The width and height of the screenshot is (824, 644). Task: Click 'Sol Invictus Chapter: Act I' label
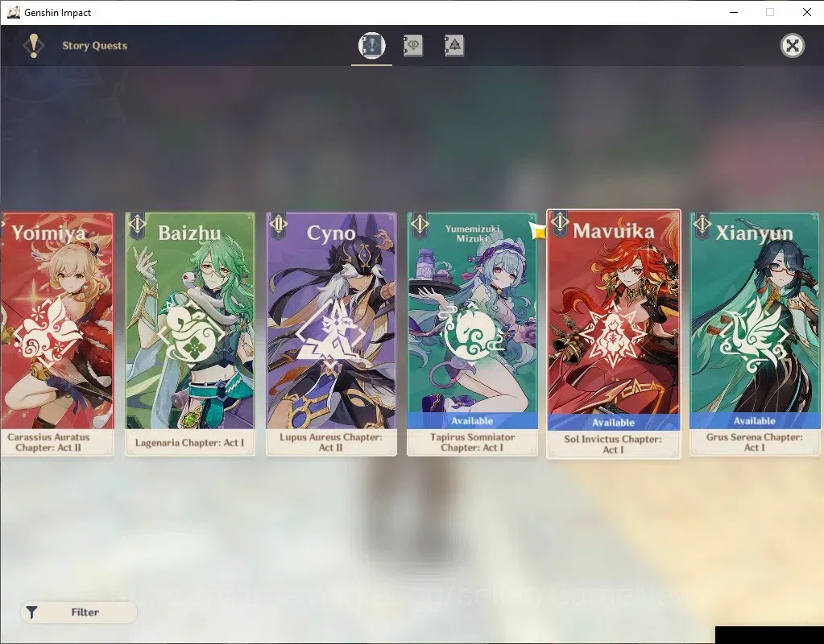(613, 444)
